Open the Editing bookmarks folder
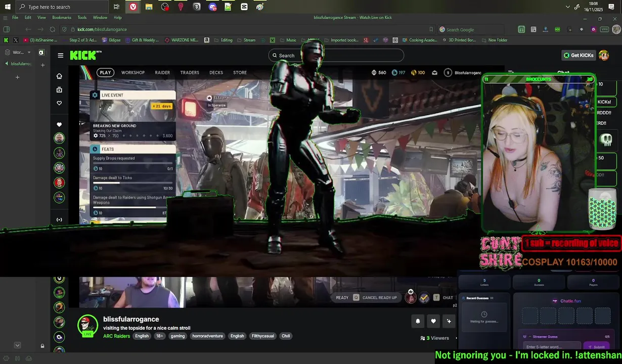The image size is (622, 364). click(x=224, y=40)
